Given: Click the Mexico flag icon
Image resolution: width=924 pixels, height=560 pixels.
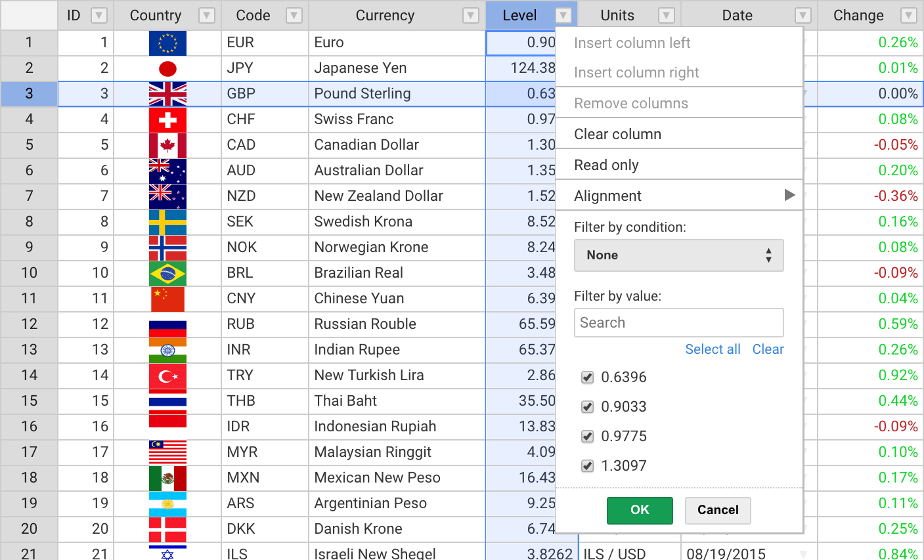Looking at the screenshot, I should [167, 478].
